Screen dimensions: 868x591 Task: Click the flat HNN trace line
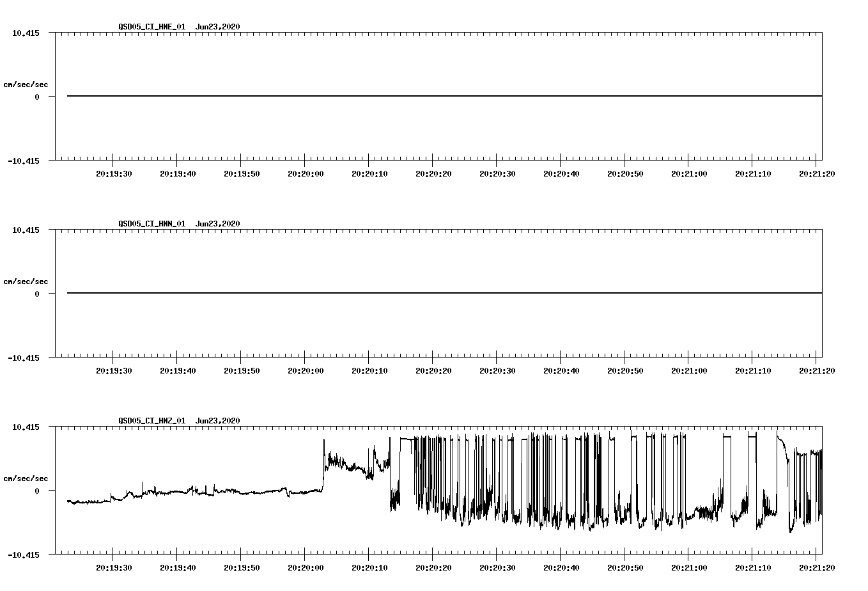[444, 293]
